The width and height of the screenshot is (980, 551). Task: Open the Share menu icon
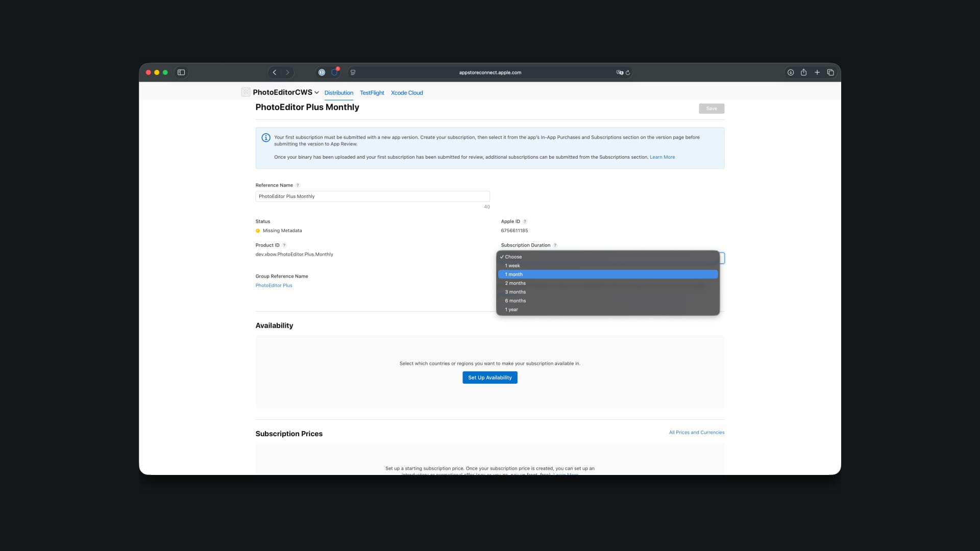[803, 72]
